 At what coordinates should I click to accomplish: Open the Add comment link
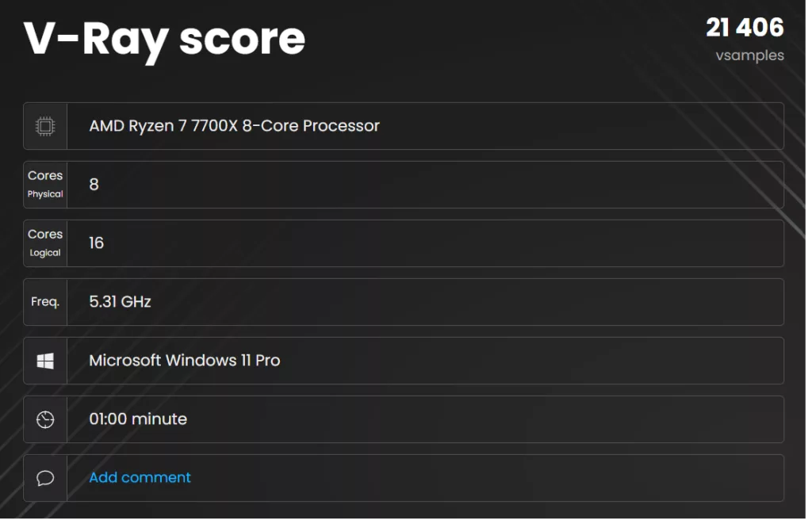(x=140, y=477)
